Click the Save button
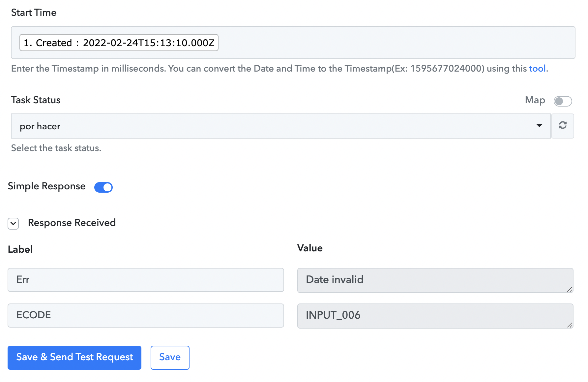The width and height of the screenshot is (588, 382). point(170,358)
